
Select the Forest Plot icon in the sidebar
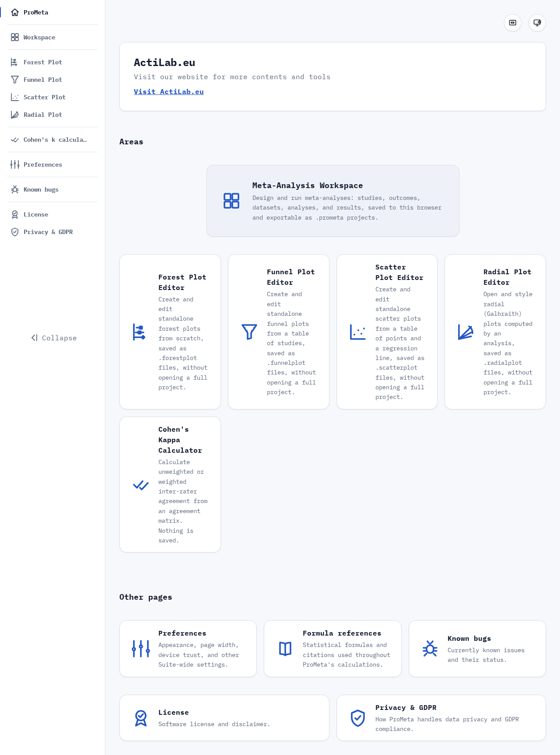point(15,62)
